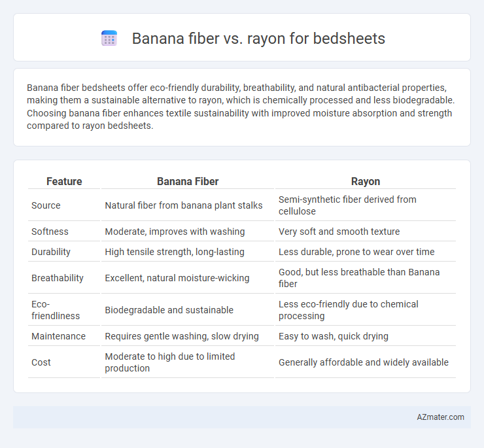Click 'Semi-synthetic fiber derived from cellulose' cell
484x448 pixels.
(347, 205)
